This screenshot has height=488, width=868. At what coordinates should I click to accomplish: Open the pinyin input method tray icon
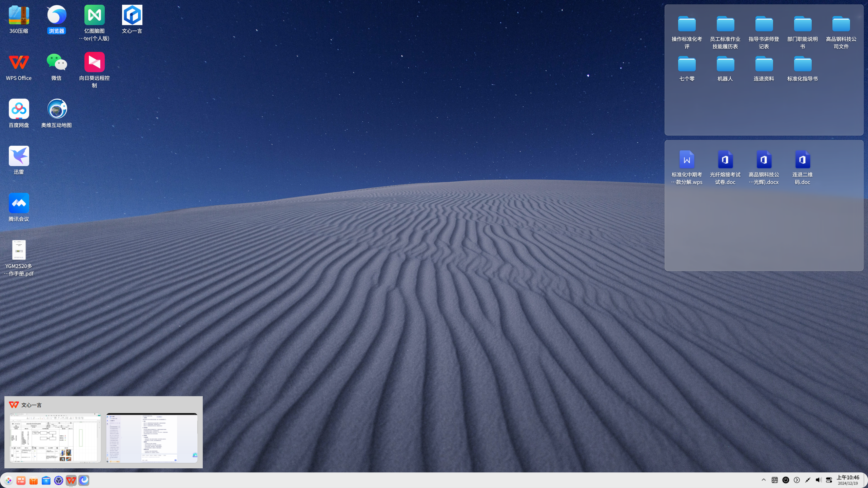(x=775, y=480)
